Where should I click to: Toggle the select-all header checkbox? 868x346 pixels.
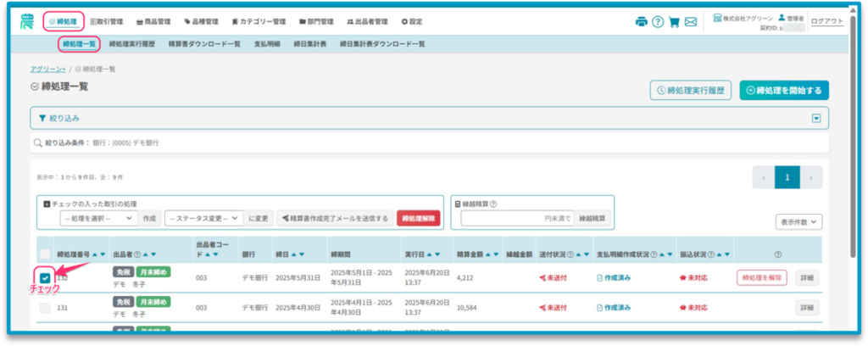(x=45, y=254)
